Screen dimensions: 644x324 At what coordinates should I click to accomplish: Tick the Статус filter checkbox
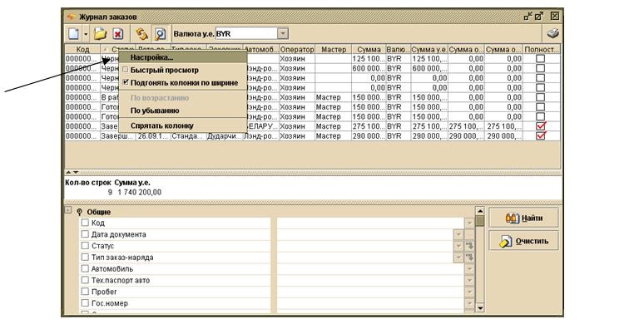click(85, 246)
